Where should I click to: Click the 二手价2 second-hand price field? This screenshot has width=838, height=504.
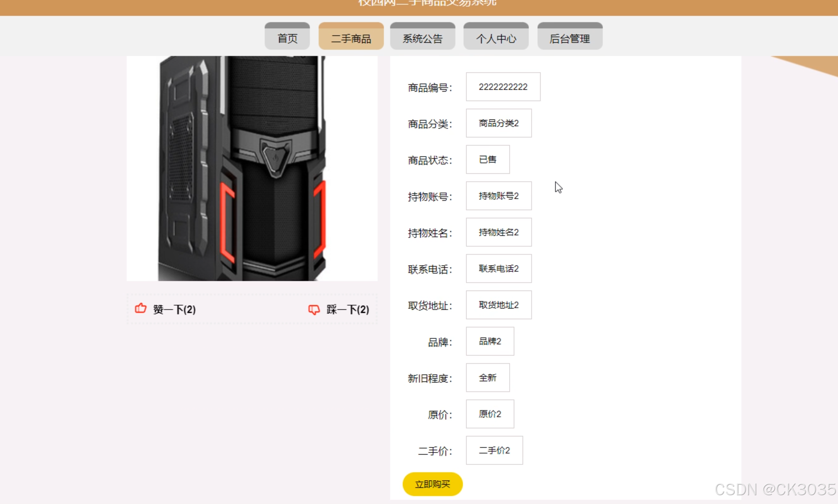click(494, 451)
